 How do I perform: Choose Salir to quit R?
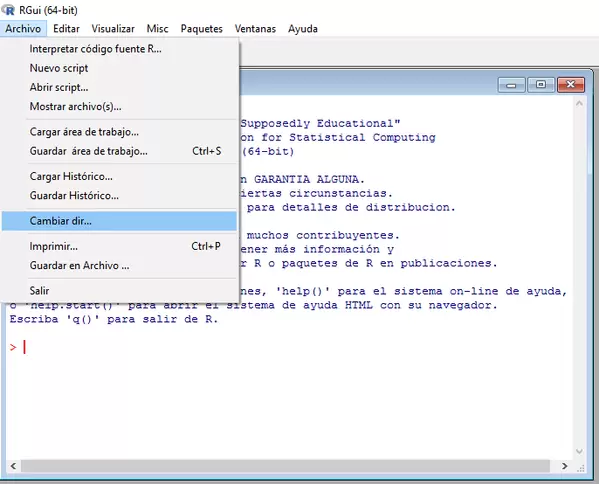click(119, 291)
